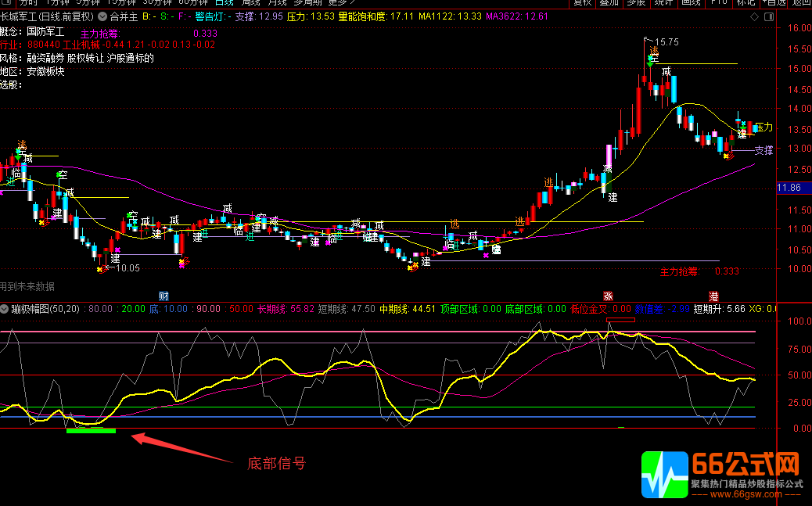Click the diamond icon in the chart header
Image resolution: width=812 pixels, height=506 pixels.
755,17
